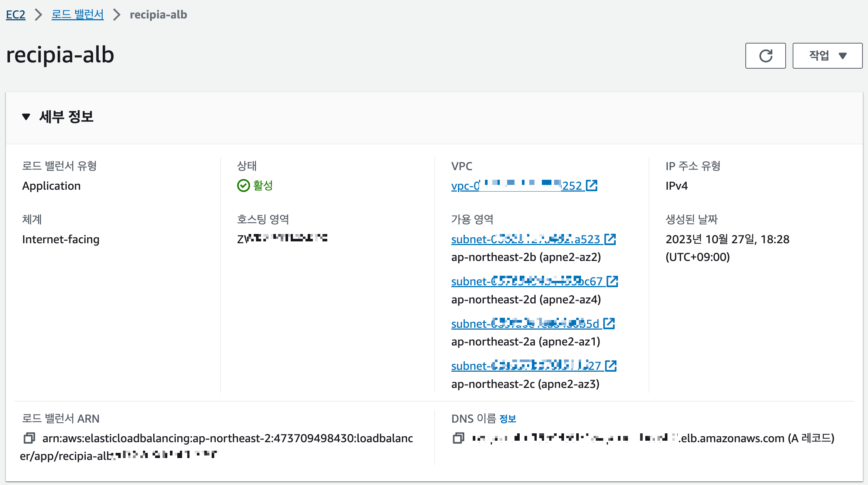Click the 활성 status check icon
The width and height of the screenshot is (868, 485).
coord(243,186)
